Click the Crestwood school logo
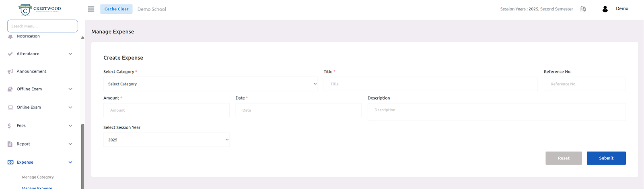 click(40, 9)
